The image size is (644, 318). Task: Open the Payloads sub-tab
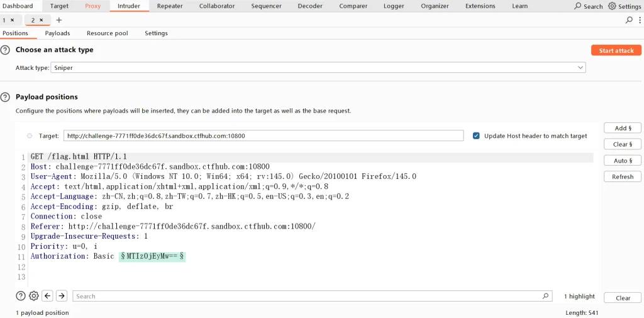point(57,33)
